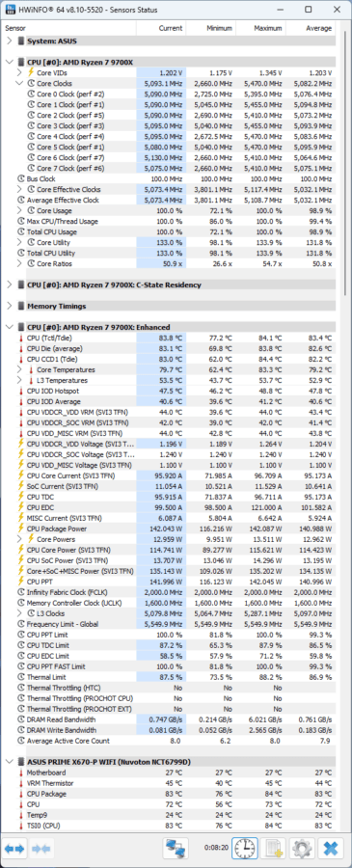Expand the C-State Residency section
The image size is (352, 868).
pyautogui.click(x=9, y=285)
